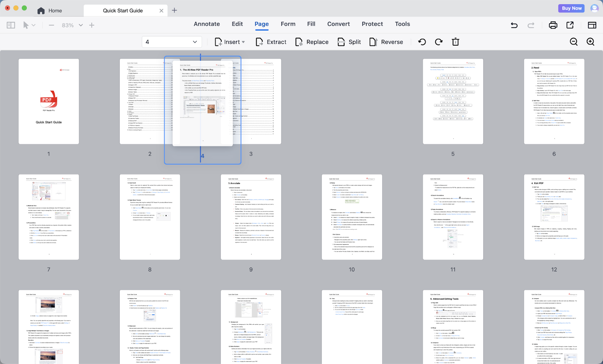The image size is (603, 364).
Task: Share or export the document
Action: click(570, 25)
